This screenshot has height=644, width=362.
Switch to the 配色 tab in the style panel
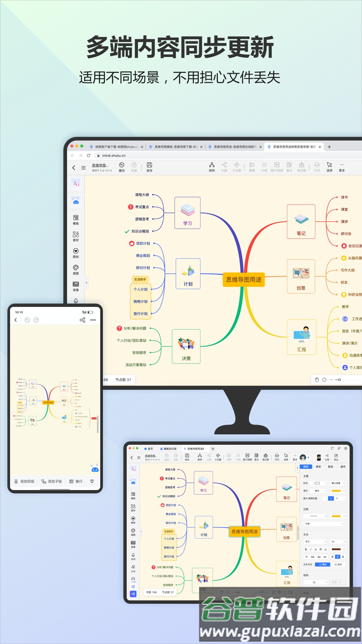tap(330, 467)
